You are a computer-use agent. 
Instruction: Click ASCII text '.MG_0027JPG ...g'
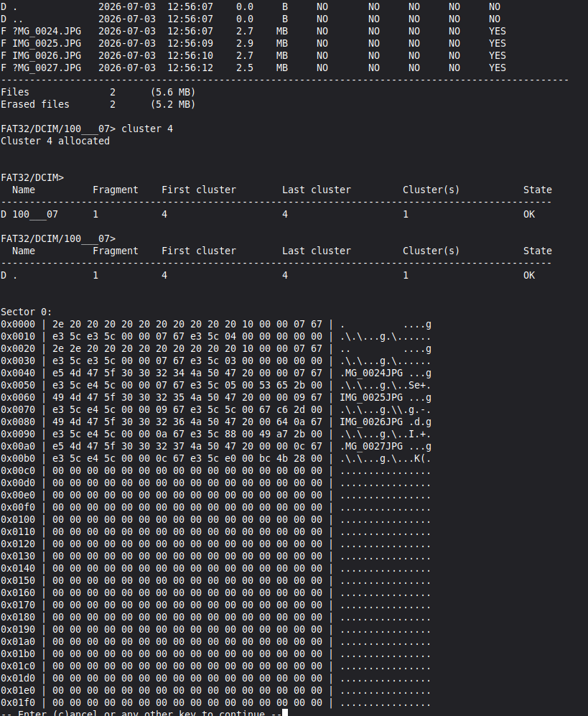point(386,446)
